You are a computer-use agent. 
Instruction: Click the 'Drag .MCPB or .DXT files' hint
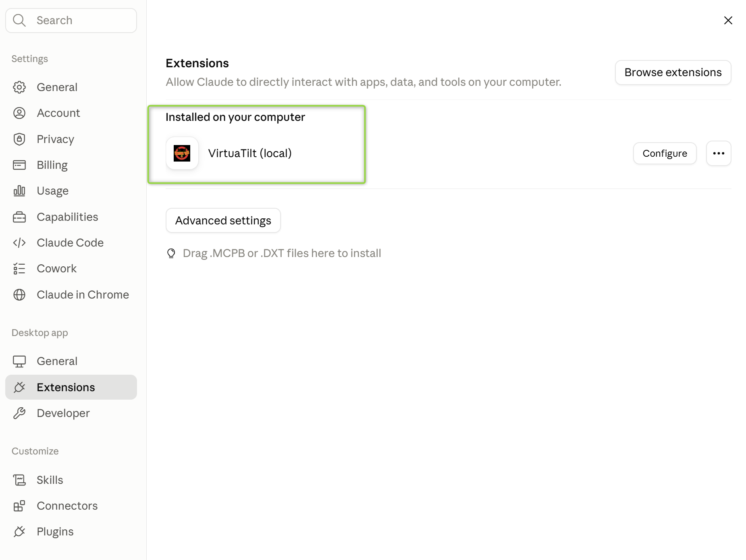click(x=282, y=253)
